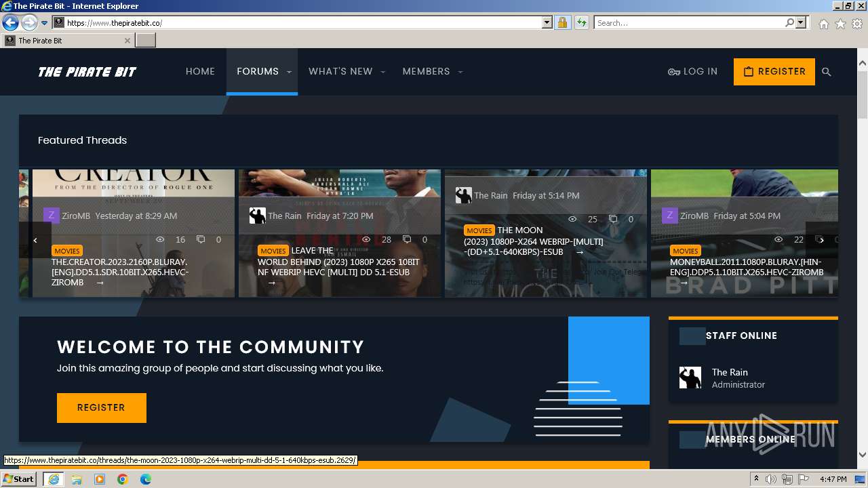Click the previous slide arrow in Featured Threads
Image resolution: width=868 pixels, height=488 pixels.
click(35, 240)
